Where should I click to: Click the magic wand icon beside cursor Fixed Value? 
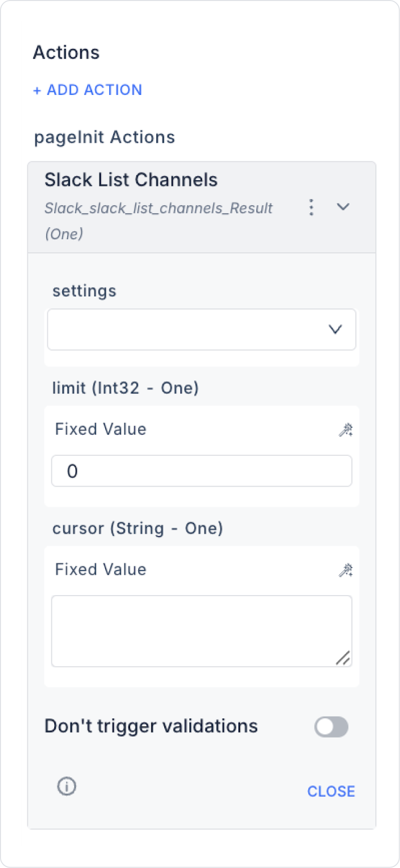(x=345, y=570)
